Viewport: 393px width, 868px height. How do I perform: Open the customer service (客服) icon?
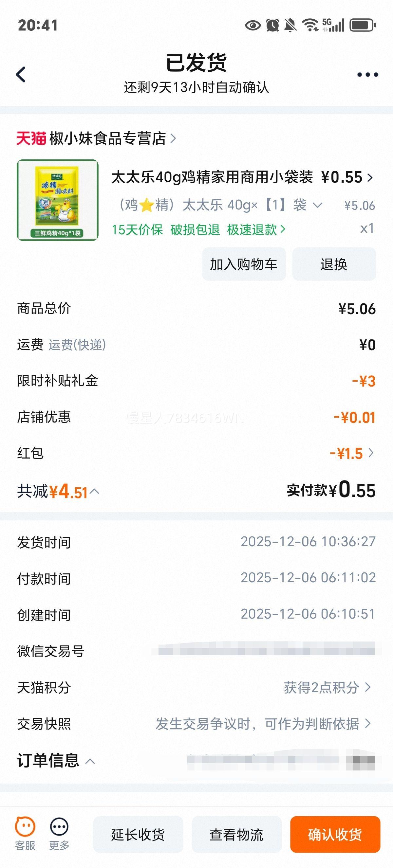pos(25,833)
